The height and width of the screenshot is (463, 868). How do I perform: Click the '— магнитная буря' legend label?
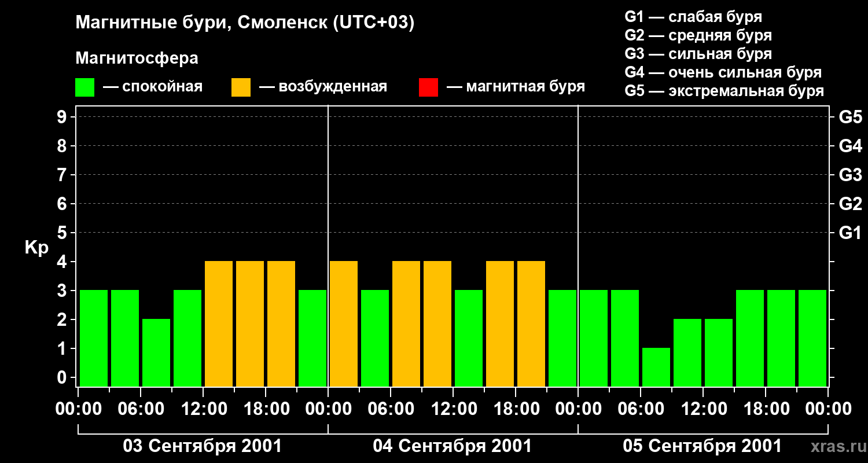point(516,87)
